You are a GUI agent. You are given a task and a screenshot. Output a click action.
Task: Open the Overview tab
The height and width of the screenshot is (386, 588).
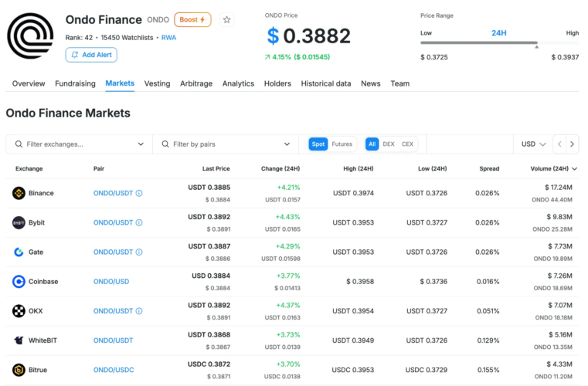click(x=29, y=83)
